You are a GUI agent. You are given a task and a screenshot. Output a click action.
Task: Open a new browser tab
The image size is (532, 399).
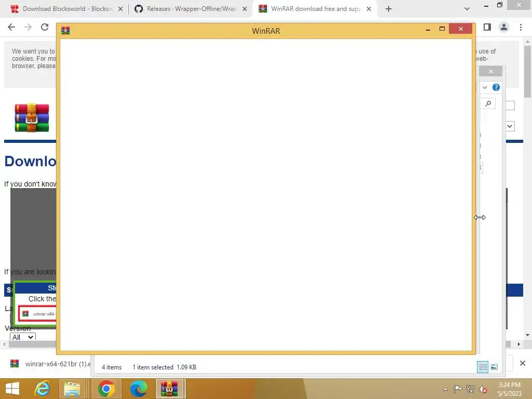pyautogui.click(x=389, y=9)
